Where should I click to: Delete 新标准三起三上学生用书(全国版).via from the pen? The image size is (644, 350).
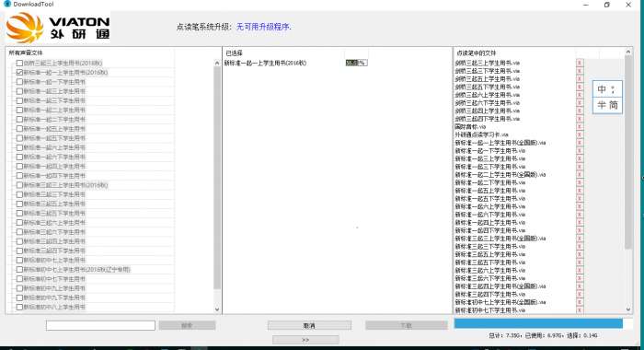pos(580,239)
